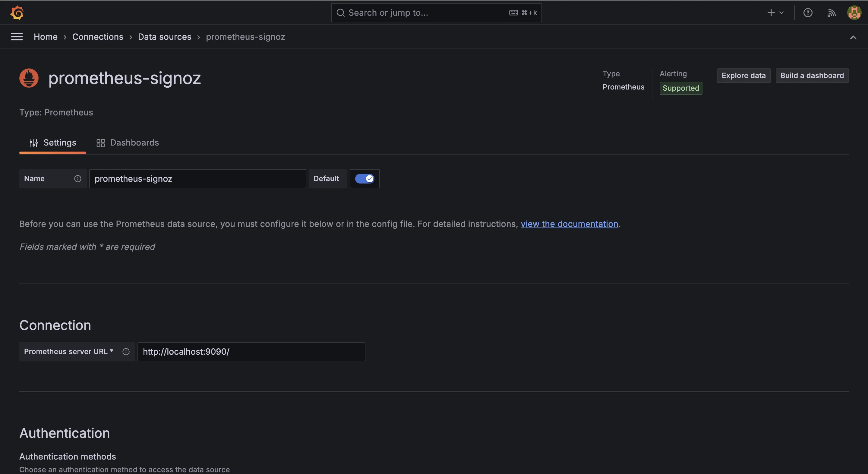Viewport: 868px width, 474px height.
Task: Switch to the Settings tab
Action: click(x=52, y=143)
